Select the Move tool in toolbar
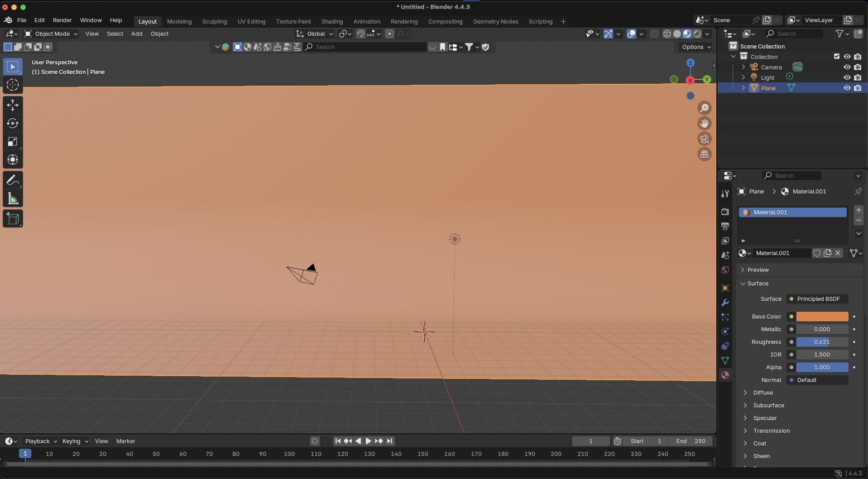 (x=13, y=105)
